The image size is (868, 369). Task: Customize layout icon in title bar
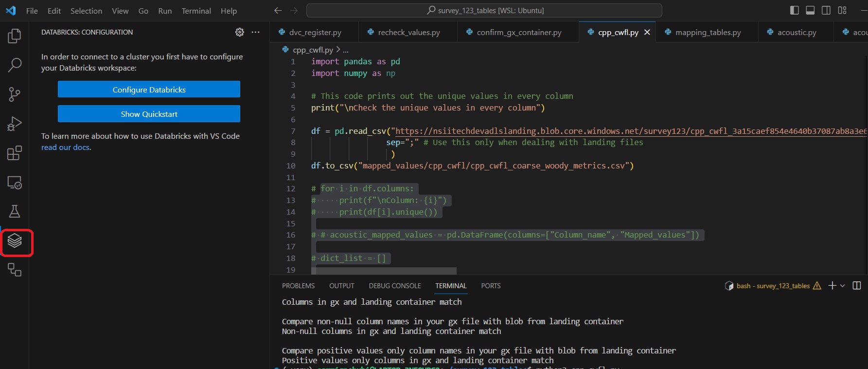842,10
